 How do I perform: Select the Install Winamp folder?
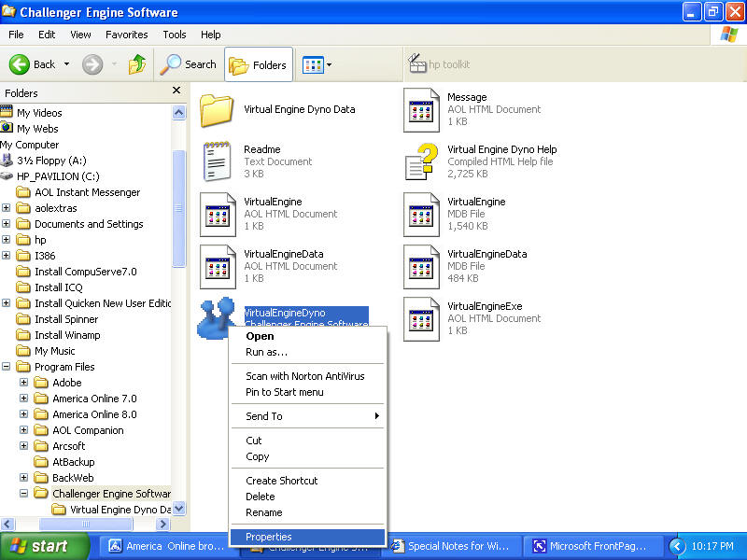coord(58,335)
